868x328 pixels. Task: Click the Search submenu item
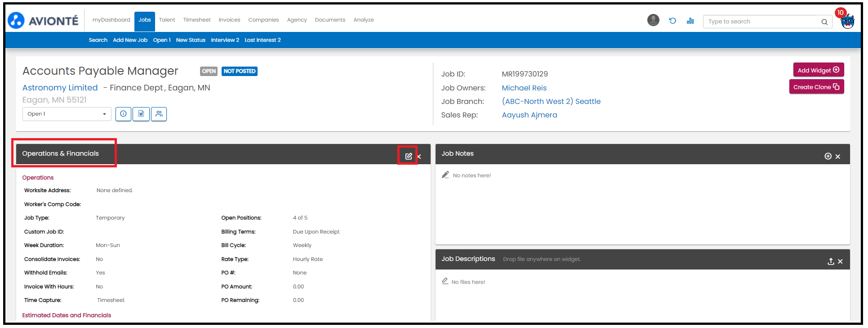point(98,40)
